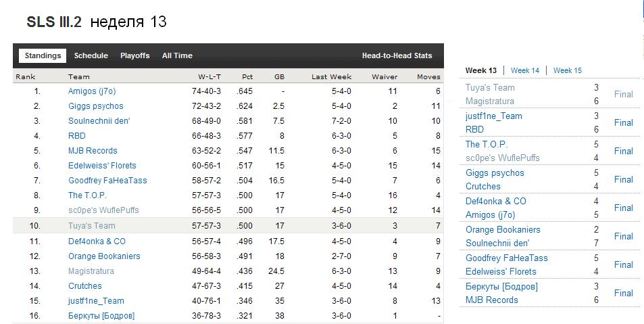
Task: Open Edelweiss' Florets team in standings
Action: (x=102, y=165)
